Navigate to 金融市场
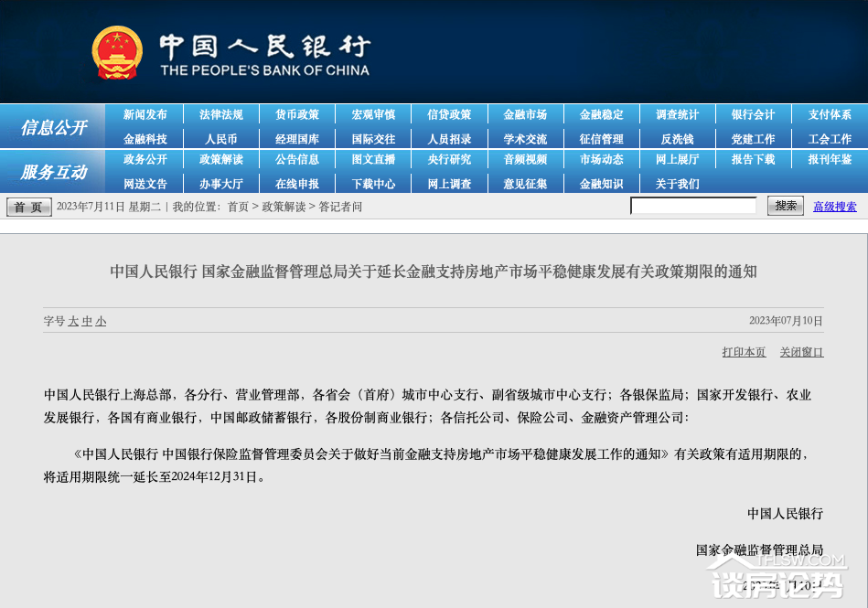 point(525,114)
